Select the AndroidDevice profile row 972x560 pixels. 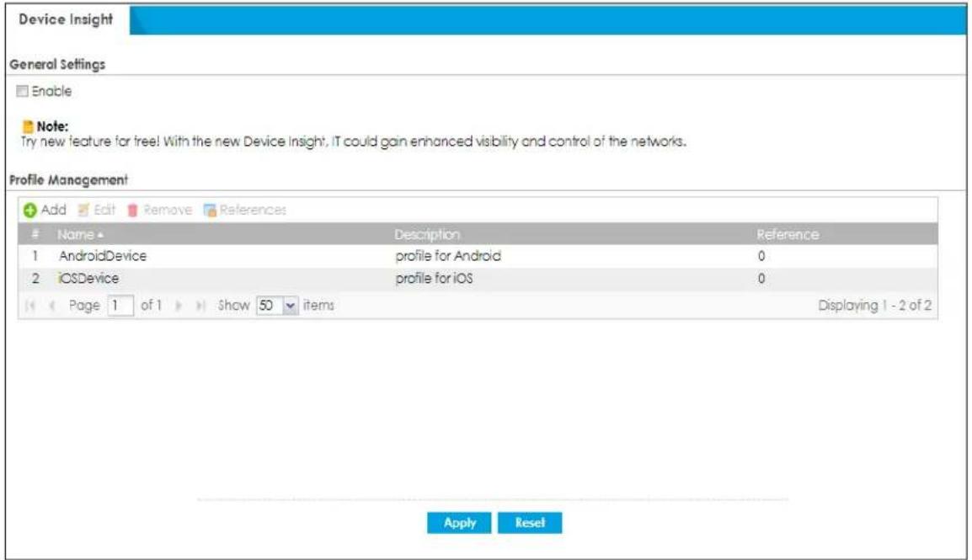click(478, 256)
